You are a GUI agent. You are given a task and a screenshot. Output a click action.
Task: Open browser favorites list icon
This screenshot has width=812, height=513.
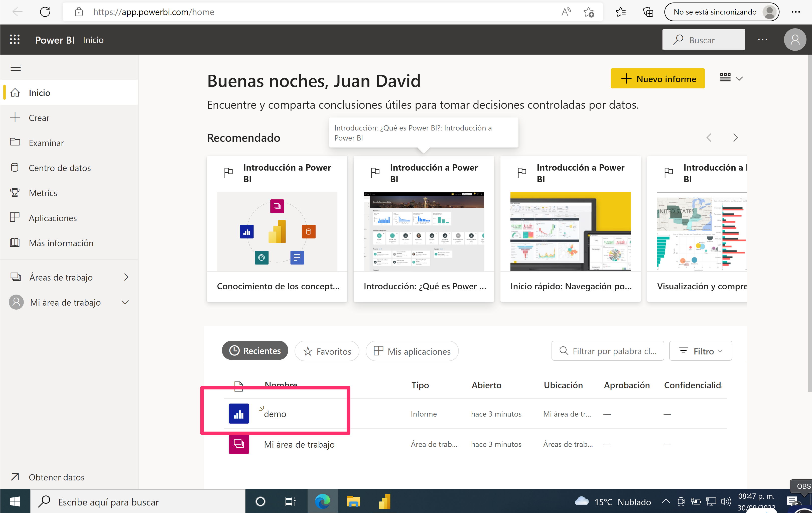(x=620, y=12)
